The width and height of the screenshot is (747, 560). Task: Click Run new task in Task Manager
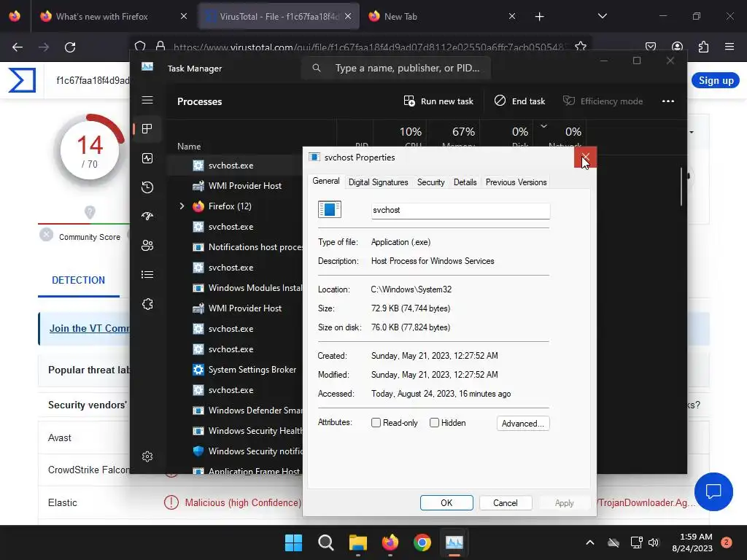[438, 101]
